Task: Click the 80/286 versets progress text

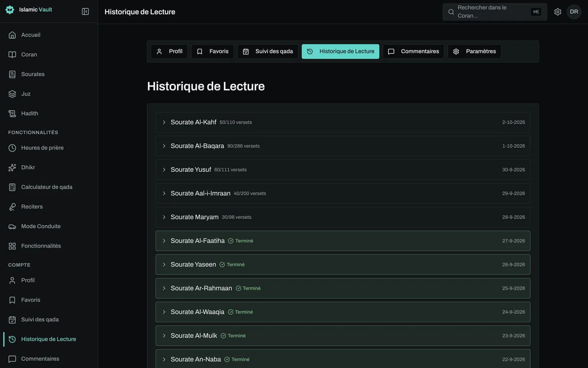Action: pos(243,146)
